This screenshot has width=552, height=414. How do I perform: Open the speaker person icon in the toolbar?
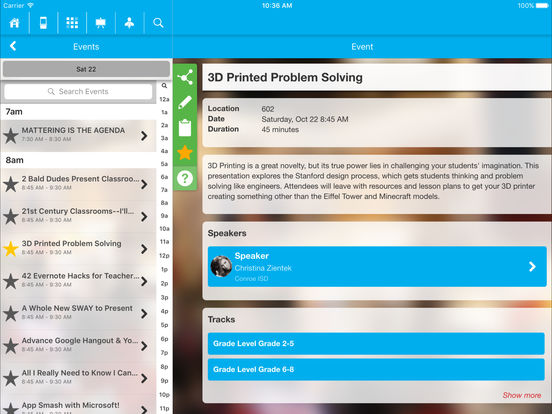tap(129, 23)
